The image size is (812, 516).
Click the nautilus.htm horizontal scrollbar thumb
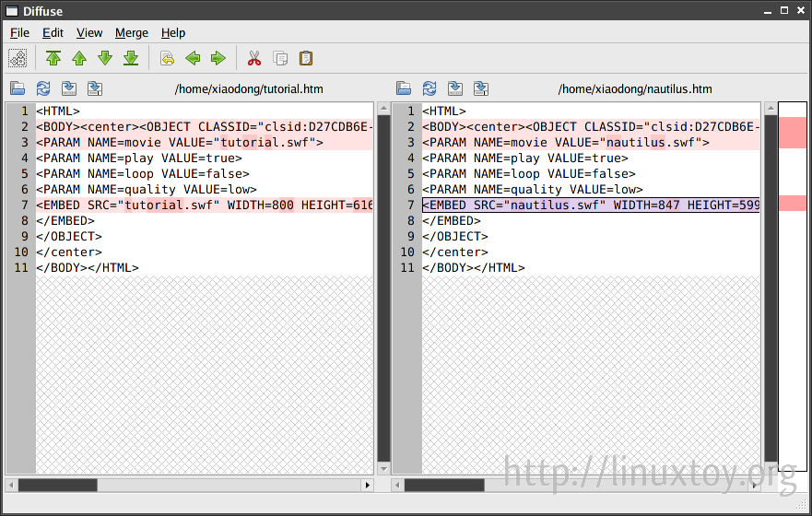[x=444, y=485]
